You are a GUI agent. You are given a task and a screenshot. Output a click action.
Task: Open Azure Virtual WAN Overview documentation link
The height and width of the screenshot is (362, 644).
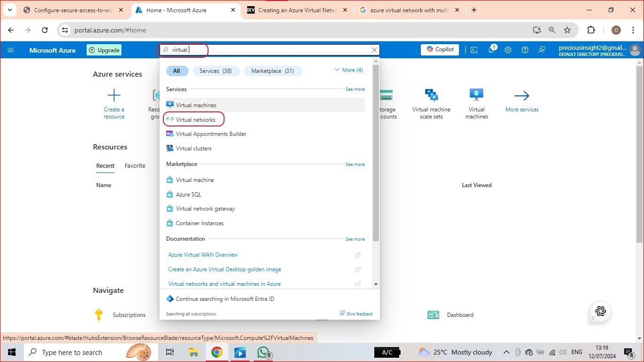point(203,254)
